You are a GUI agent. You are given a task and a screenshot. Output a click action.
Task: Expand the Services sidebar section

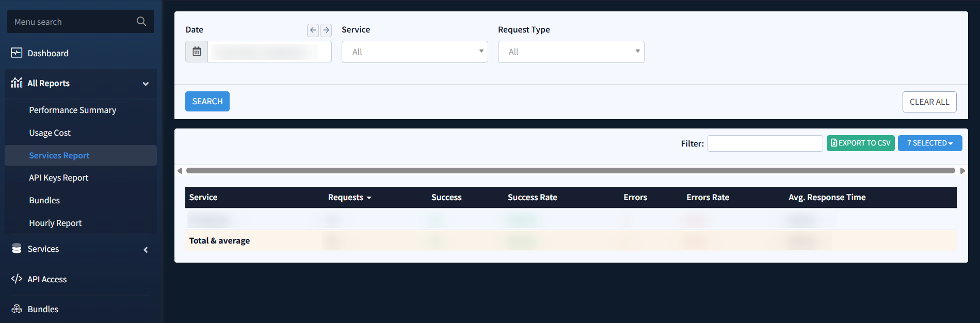click(146, 250)
